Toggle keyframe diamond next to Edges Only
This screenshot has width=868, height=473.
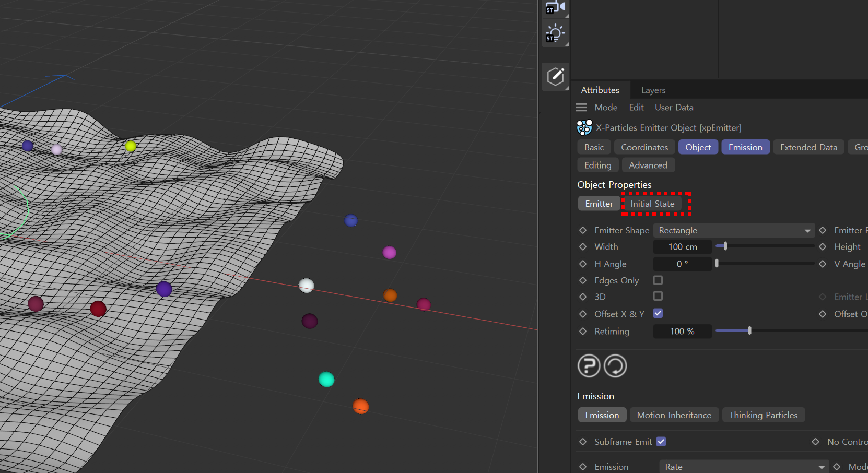[x=583, y=280]
